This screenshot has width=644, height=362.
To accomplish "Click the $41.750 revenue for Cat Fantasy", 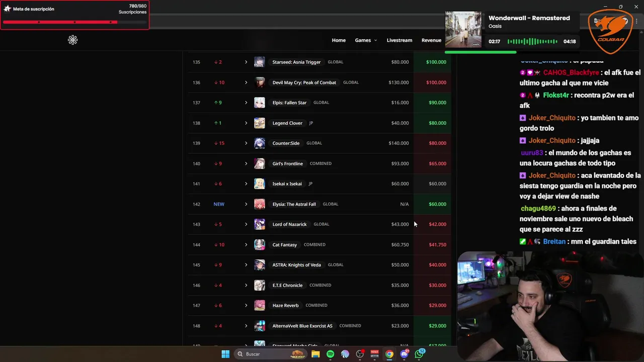I will tap(437, 245).
